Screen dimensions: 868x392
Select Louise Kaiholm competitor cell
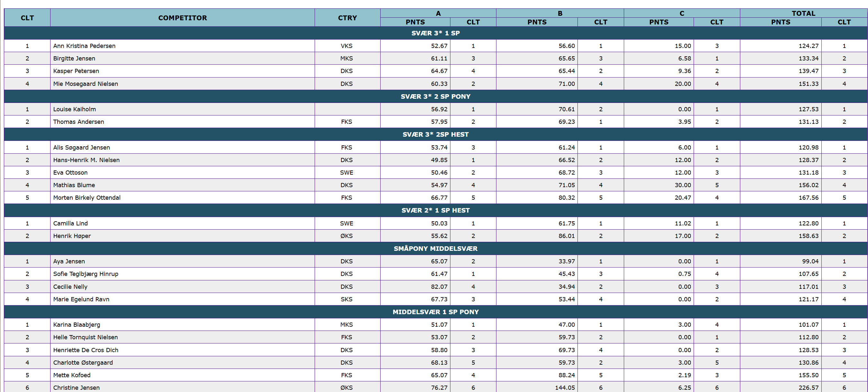[x=182, y=109]
